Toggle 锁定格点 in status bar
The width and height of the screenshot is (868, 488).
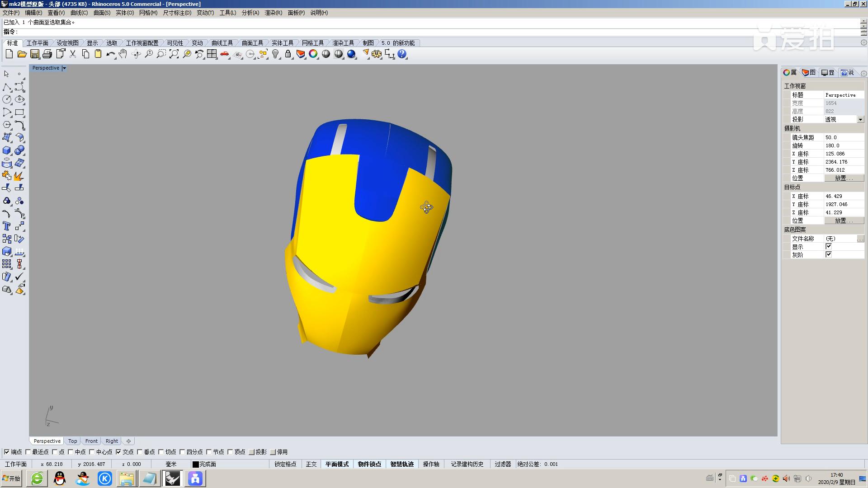(x=285, y=464)
